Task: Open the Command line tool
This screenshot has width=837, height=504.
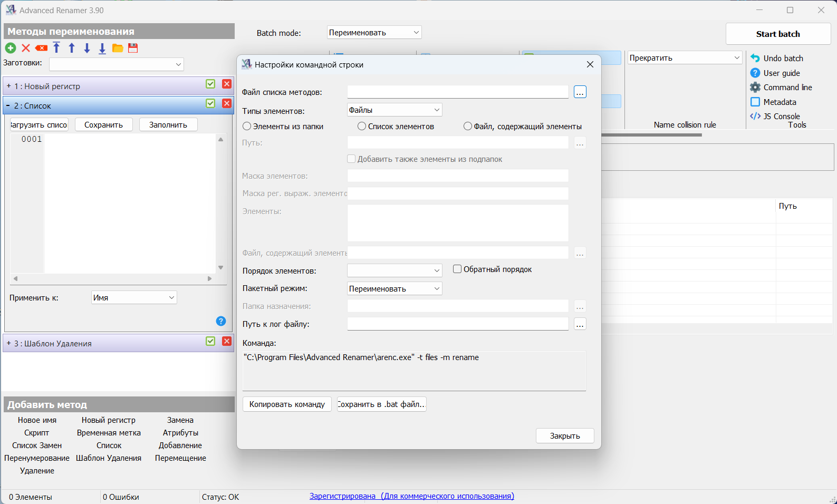Action: tap(781, 88)
